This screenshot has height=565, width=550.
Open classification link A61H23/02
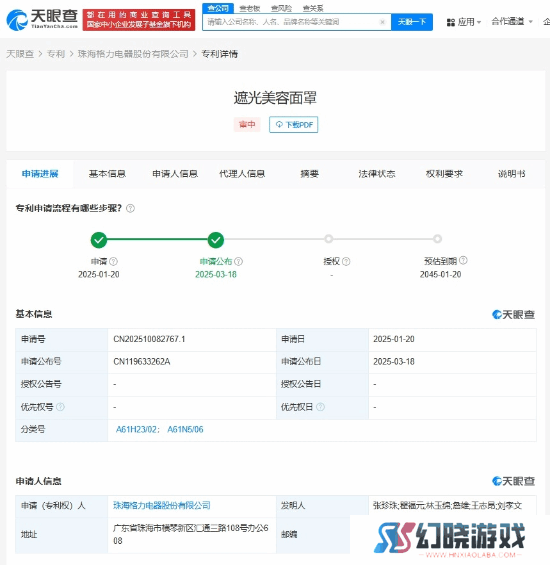(137, 430)
